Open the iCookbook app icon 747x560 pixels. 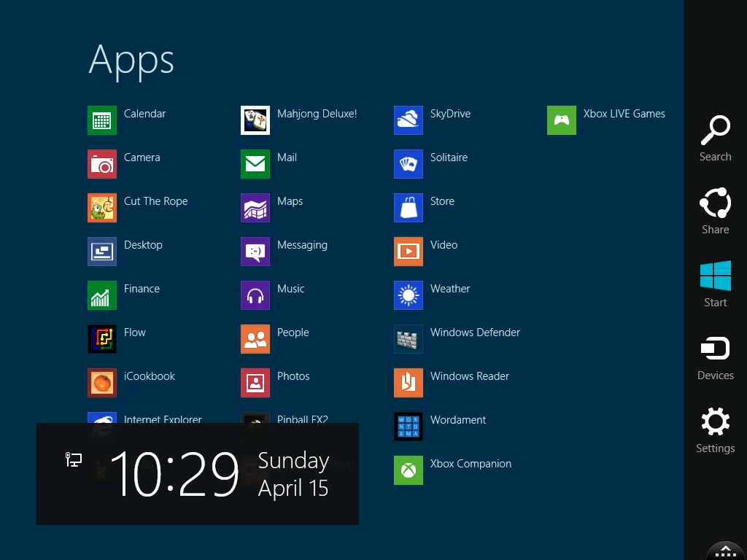(102, 383)
